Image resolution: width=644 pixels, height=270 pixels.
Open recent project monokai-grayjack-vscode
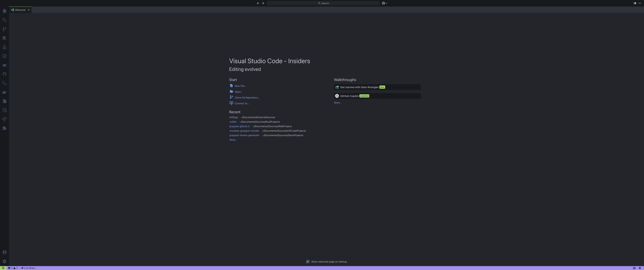click(x=244, y=131)
